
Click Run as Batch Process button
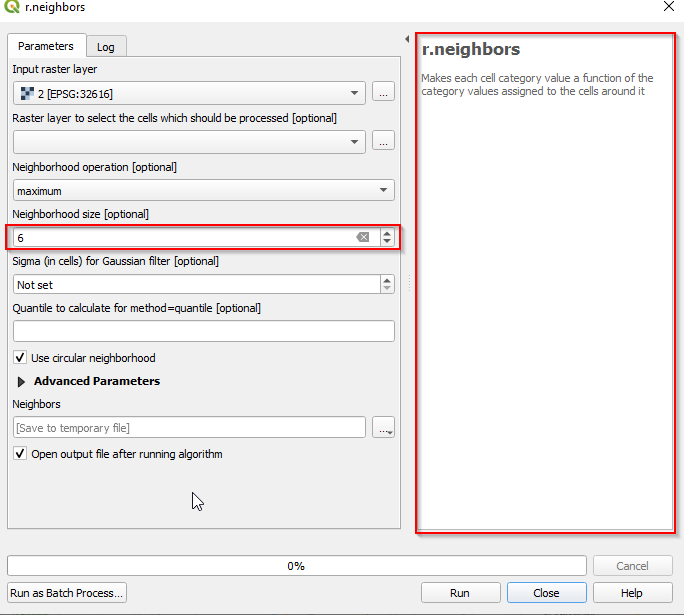[67, 593]
